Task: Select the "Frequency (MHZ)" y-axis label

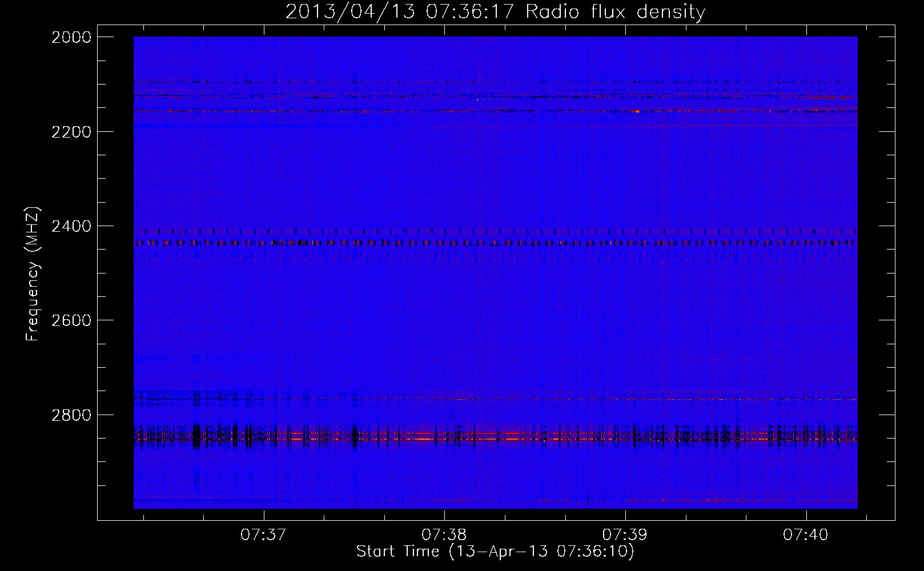Action: (33, 274)
